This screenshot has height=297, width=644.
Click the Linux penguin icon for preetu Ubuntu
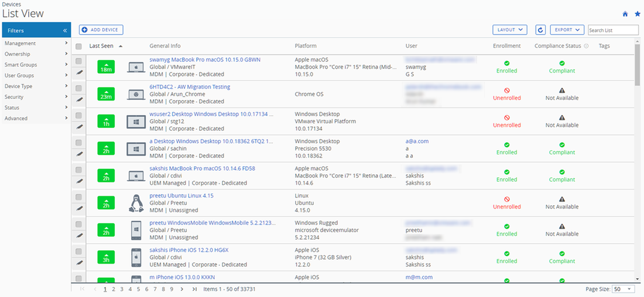click(x=136, y=203)
